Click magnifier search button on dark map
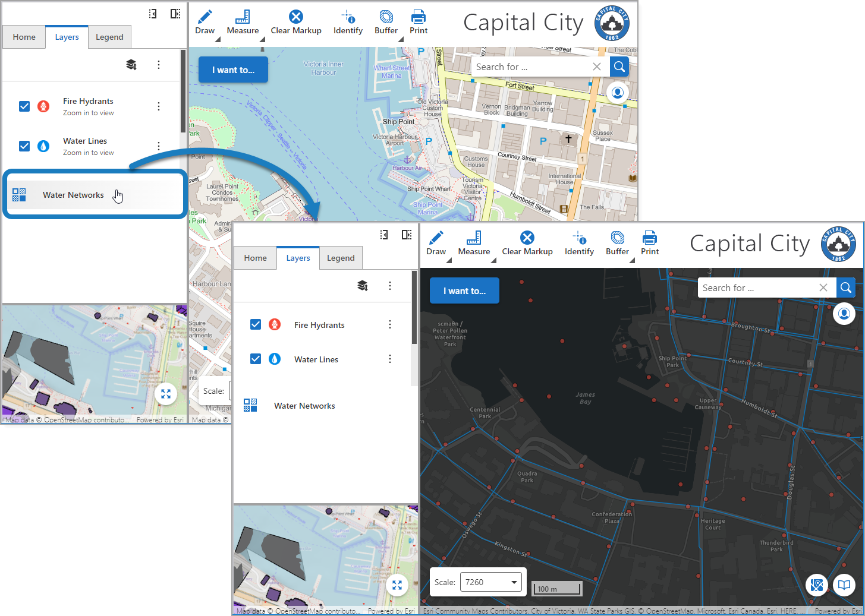 pyautogui.click(x=846, y=288)
